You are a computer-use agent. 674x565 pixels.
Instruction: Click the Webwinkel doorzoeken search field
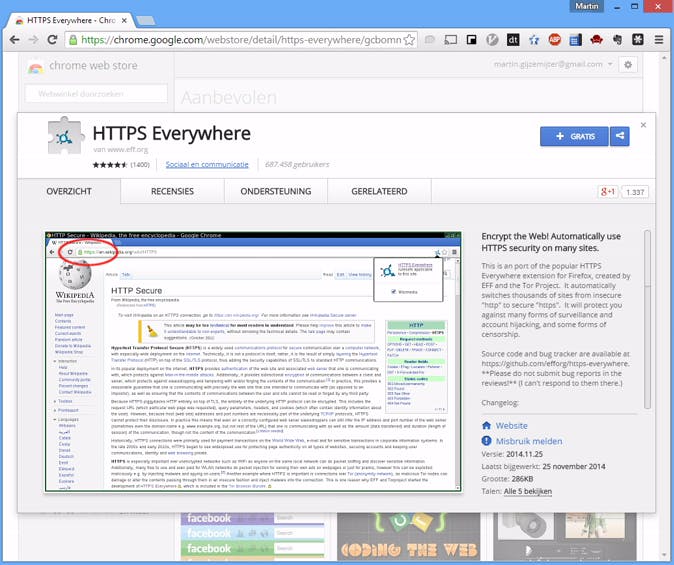96,94
